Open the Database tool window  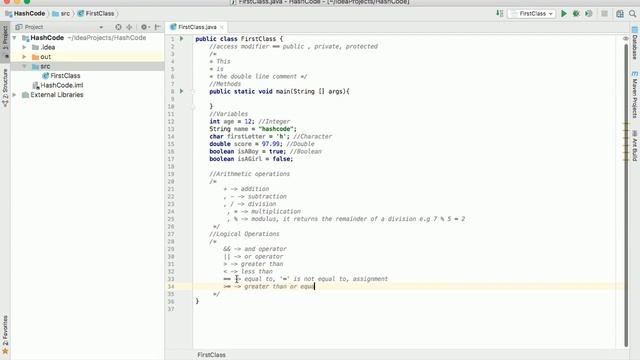click(x=635, y=43)
